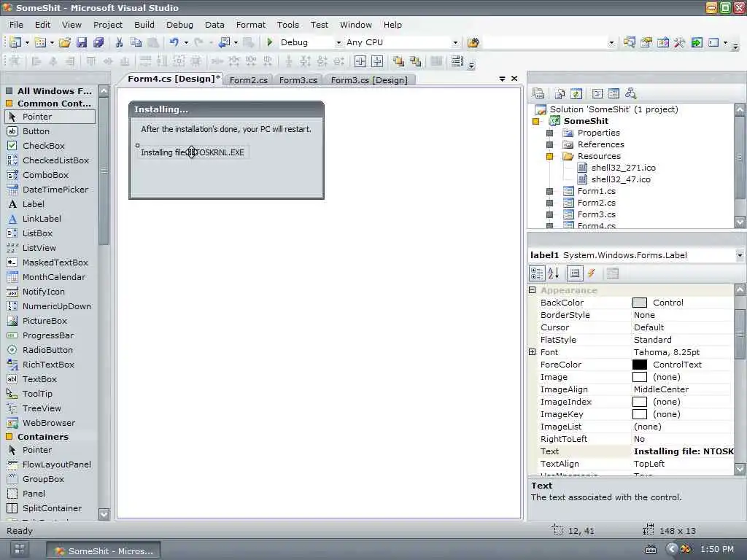Click the New Project toolbar icon
This screenshot has height=560, width=747.
tap(15, 42)
